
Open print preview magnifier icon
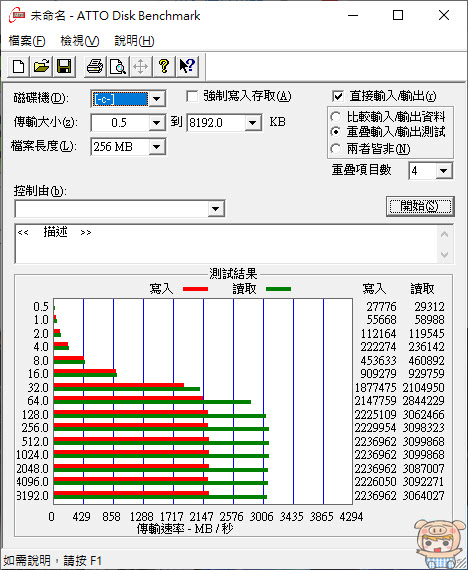(x=118, y=67)
